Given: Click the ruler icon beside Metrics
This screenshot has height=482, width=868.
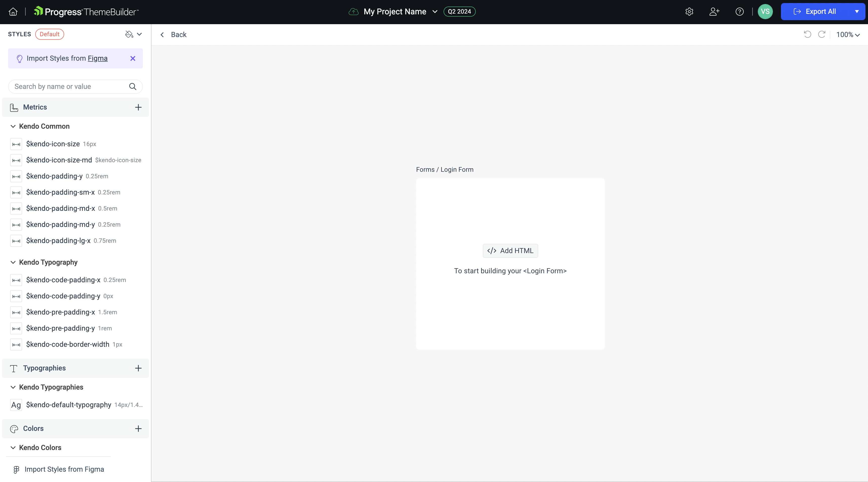Looking at the screenshot, I should point(14,108).
